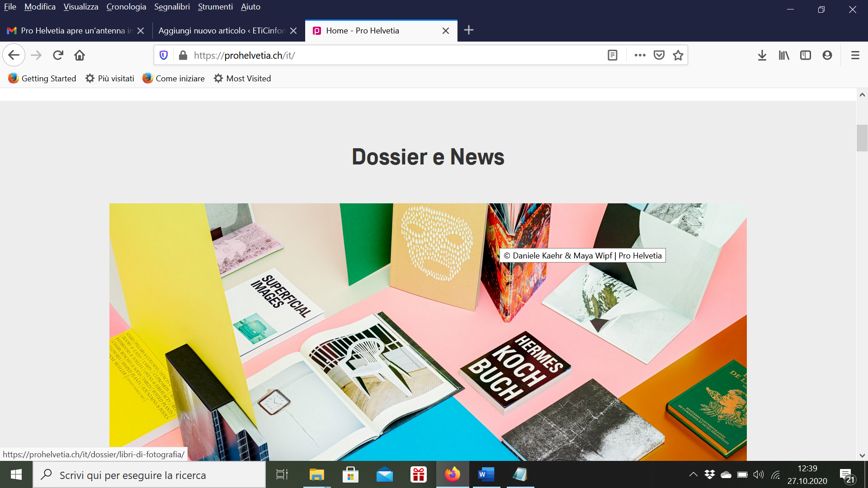The image size is (868, 488).
Task: Reload the current page
Action: click(x=58, y=55)
